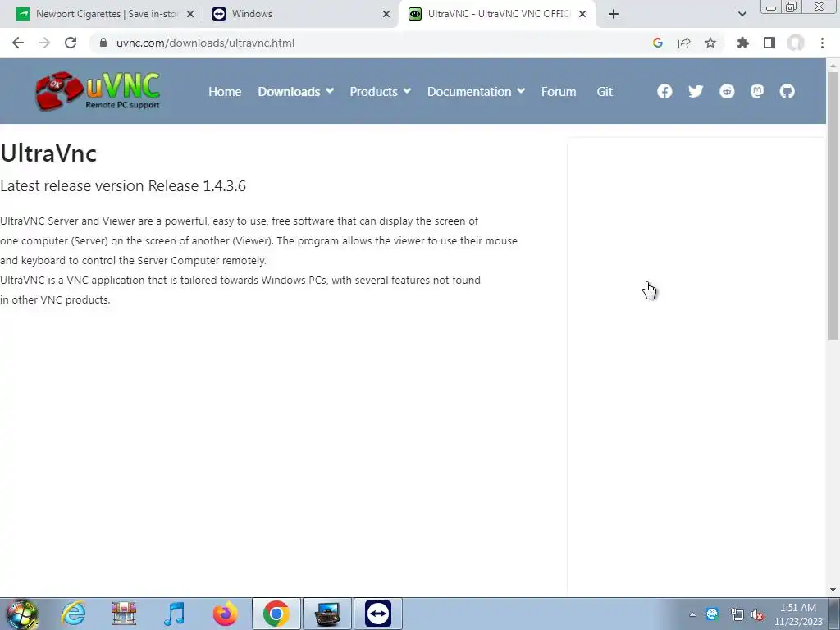The width and height of the screenshot is (840, 630).
Task: Click the Chrome taskbar icon
Action: 276,614
